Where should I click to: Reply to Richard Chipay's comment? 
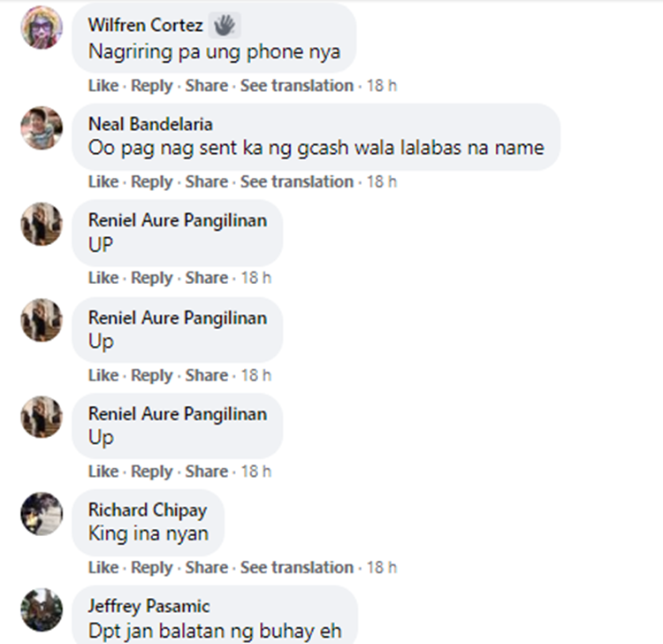point(152,568)
